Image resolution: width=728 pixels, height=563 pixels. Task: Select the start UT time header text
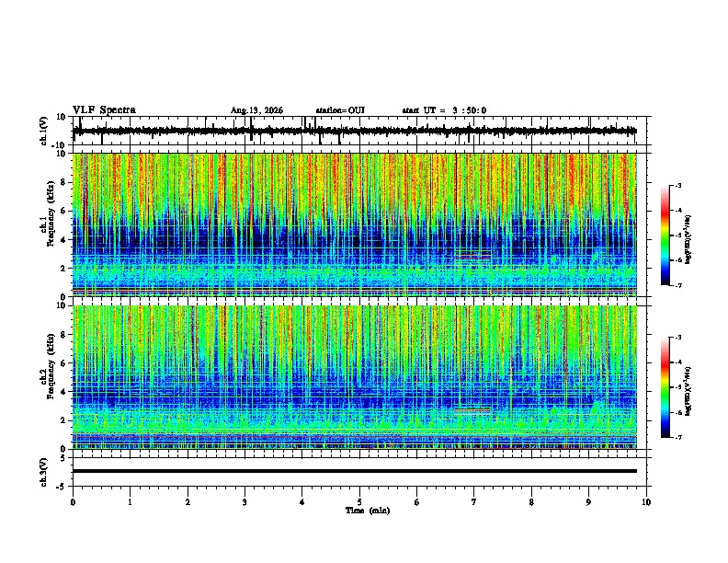point(444,110)
